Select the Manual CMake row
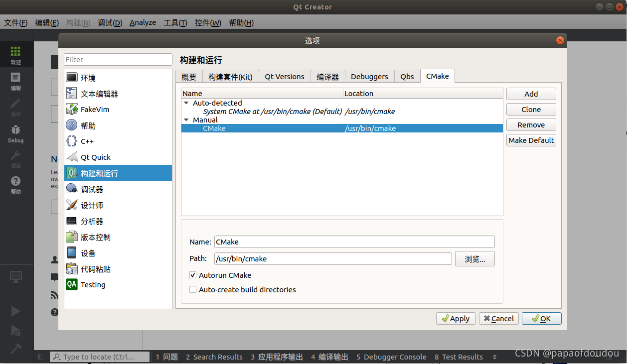The width and height of the screenshot is (627, 364). (x=342, y=128)
